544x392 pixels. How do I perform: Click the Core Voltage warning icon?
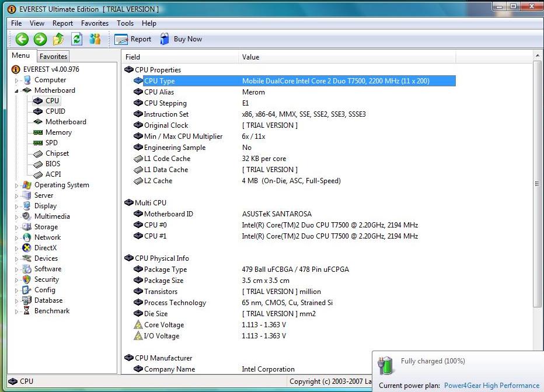138,325
